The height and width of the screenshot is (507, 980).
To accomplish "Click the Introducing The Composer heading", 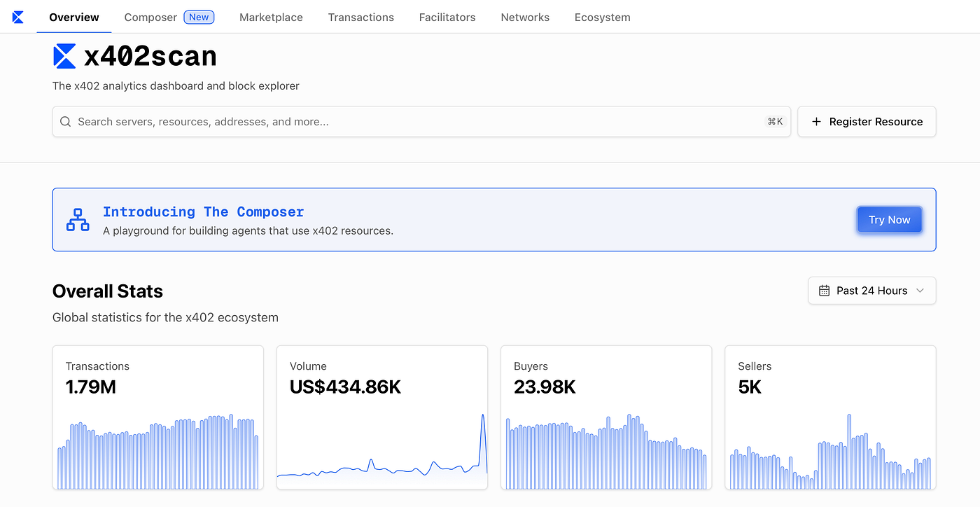I will (204, 211).
